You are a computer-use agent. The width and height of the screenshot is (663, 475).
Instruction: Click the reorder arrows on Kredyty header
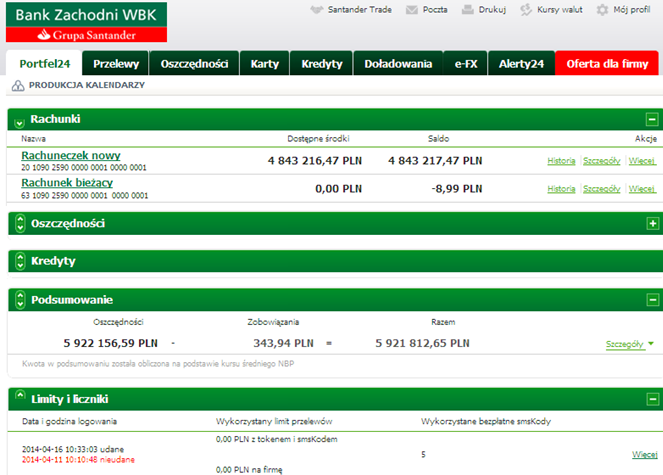click(x=20, y=261)
